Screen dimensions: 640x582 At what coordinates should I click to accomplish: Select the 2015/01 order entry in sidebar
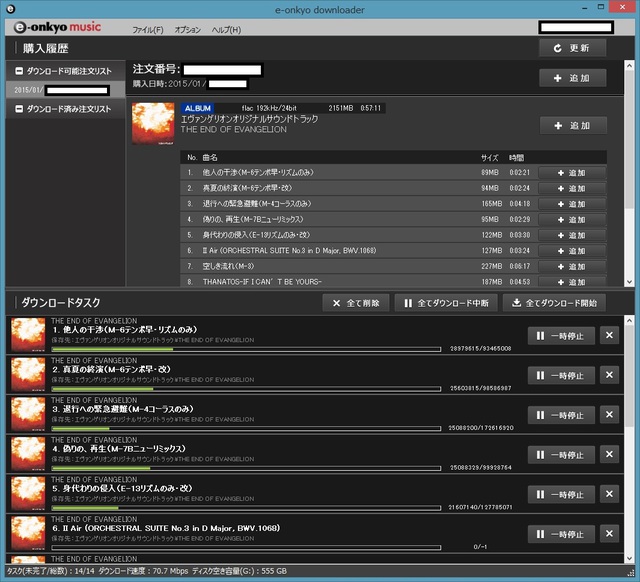(x=64, y=90)
